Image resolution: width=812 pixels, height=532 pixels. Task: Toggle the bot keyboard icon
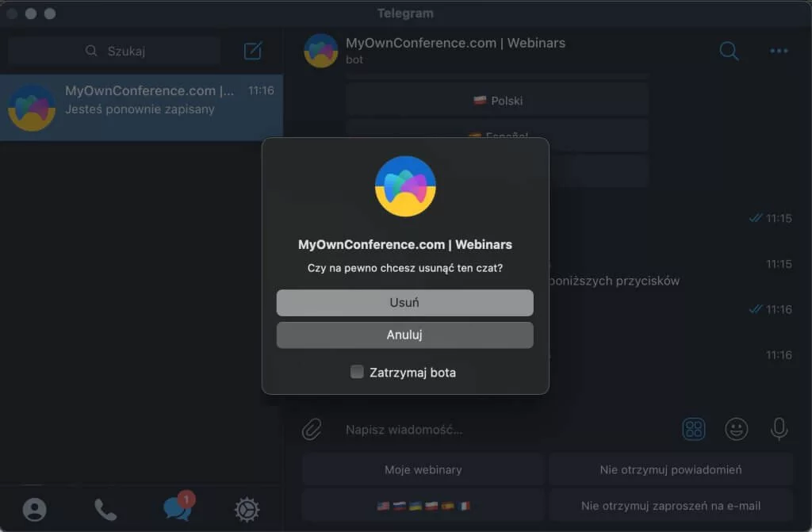coord(693,429)
